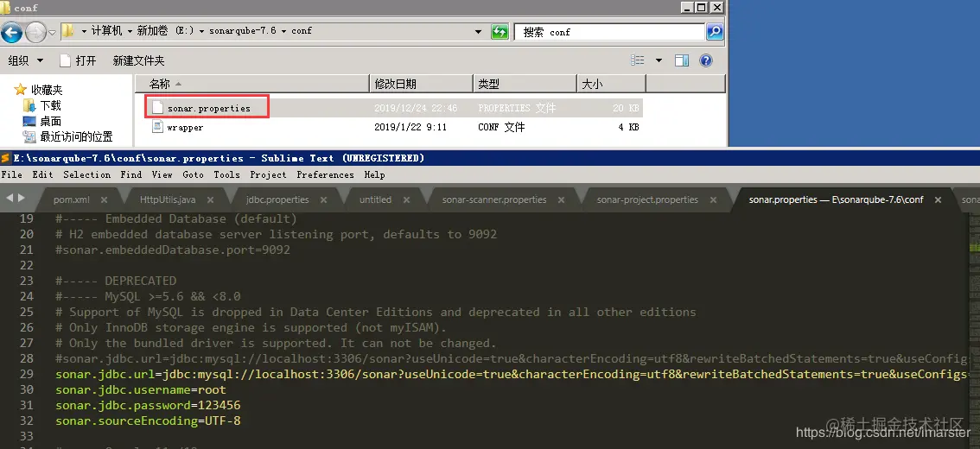The height and width of the screenshot is (449, 980).
Task: Toggle the preview pane icon
Action: 682,60
